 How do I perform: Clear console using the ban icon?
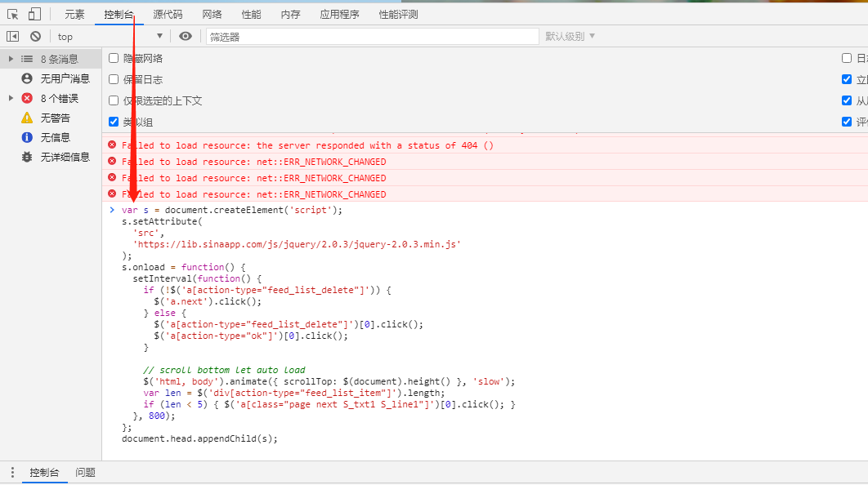pyautogui.click(x=35, y=36)
